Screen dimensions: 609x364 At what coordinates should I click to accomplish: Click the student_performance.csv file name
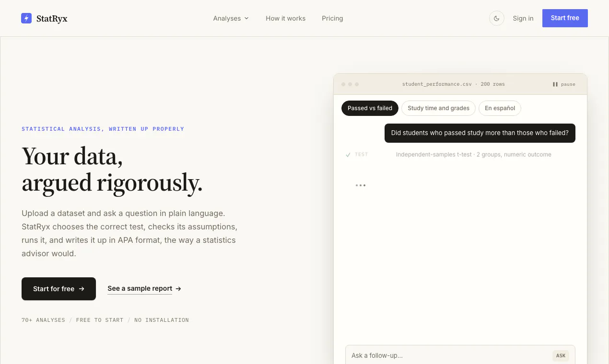tap(437, 84)
